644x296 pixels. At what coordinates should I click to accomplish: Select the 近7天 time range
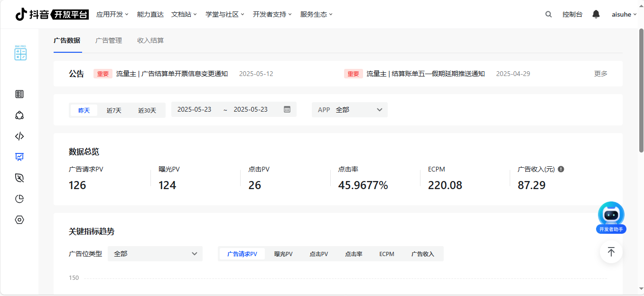click(x=114, y=110)
